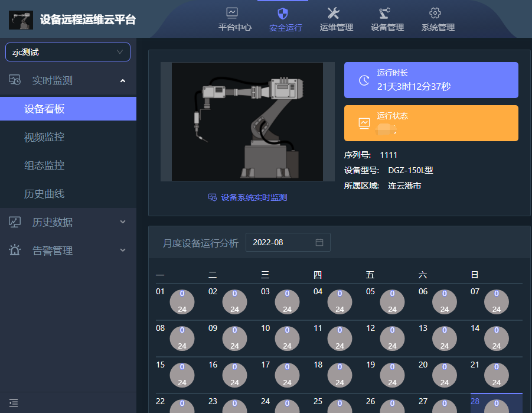Click the platform robot logo icon

(x=21, y=19)
